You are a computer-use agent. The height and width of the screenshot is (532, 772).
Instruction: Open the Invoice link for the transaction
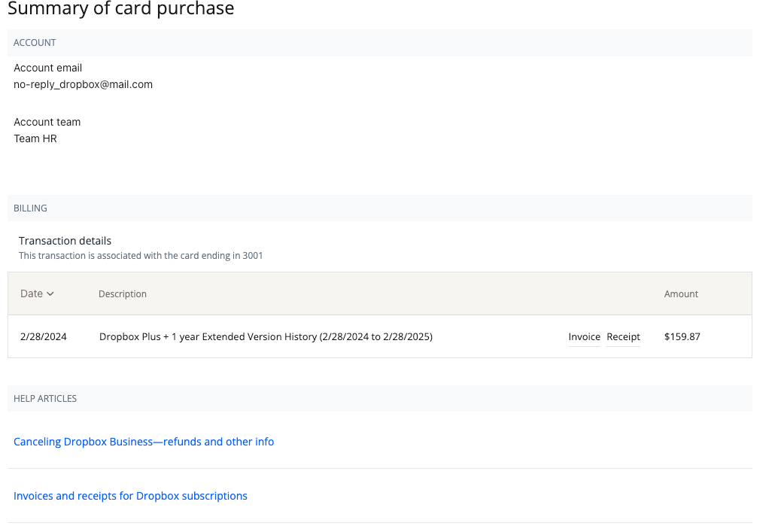tap(584, 337)
